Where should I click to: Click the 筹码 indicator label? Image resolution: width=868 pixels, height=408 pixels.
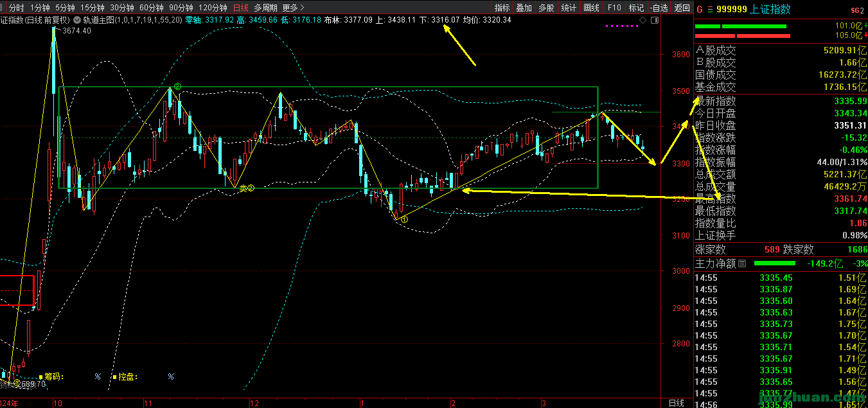[53, 377]
